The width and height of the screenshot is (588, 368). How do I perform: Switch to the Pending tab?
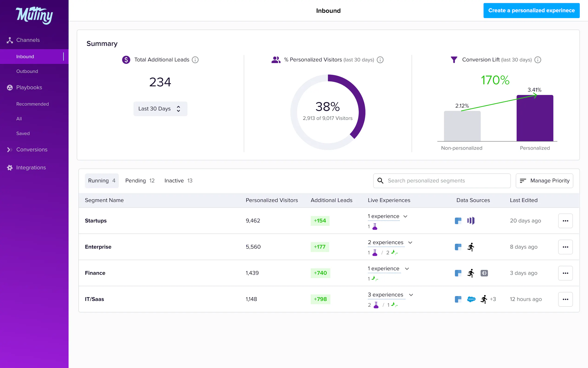pos(140,181)
